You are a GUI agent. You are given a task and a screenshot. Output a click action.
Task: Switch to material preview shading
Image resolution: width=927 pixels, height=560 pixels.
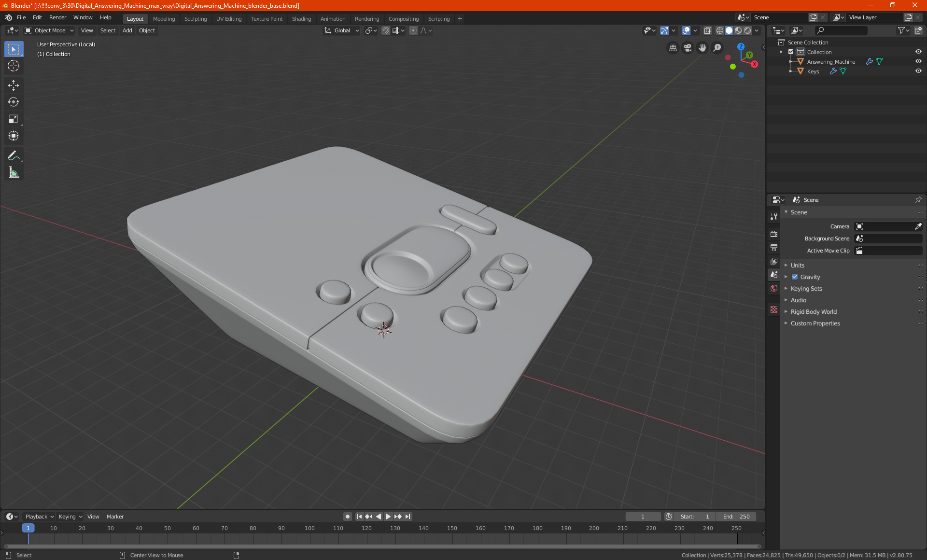738,30
